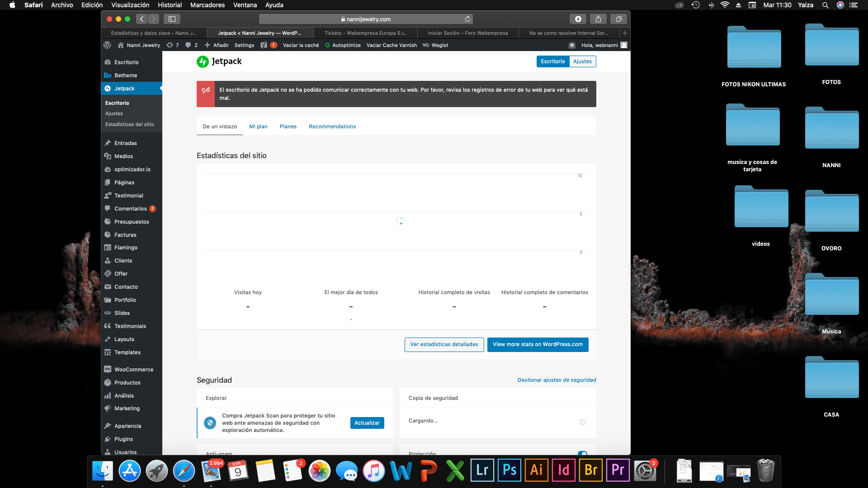Click Safari's back navigation arrow
Viewport: 868px width, 488px height.
tap(142, 19)
